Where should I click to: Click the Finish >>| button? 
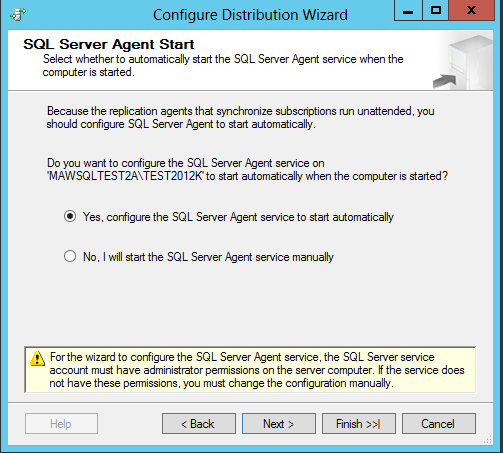[359, 424]
